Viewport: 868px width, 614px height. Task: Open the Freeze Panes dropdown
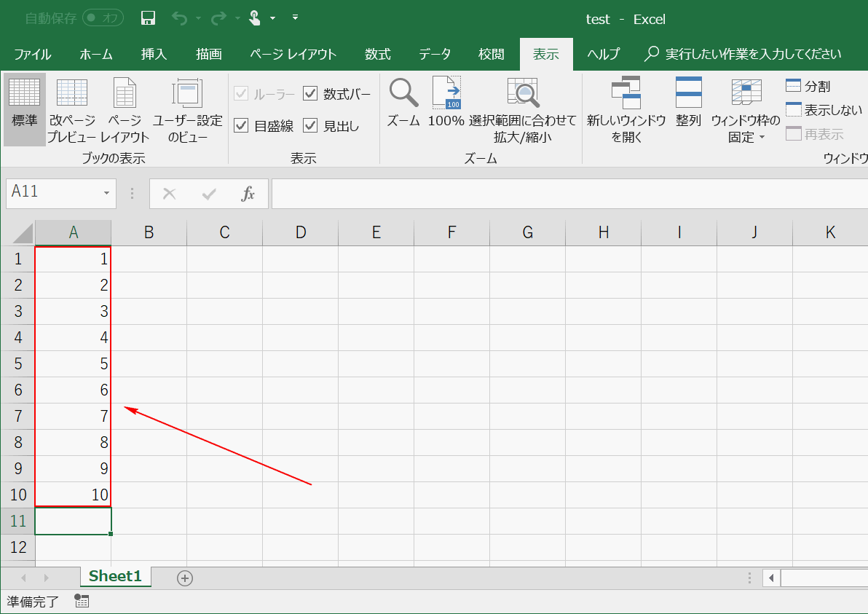(x=746, y=109)
